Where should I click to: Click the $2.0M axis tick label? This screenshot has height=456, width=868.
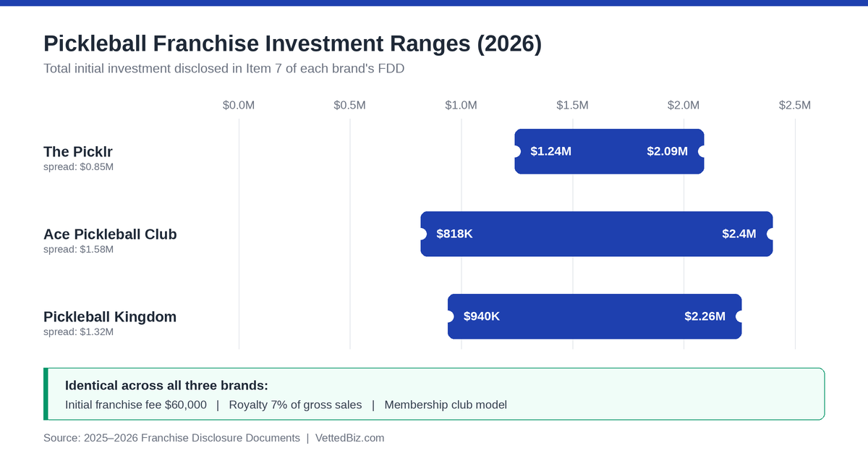point(684,105)
